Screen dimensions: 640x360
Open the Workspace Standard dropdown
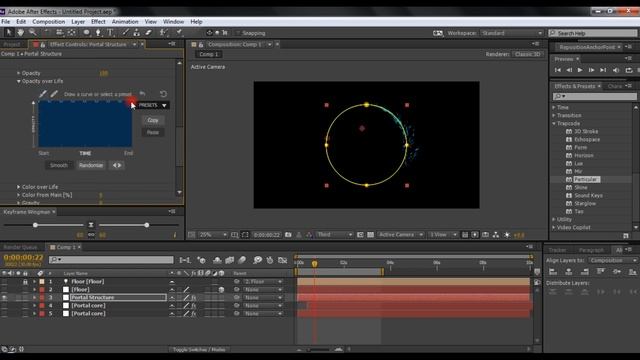512,33
